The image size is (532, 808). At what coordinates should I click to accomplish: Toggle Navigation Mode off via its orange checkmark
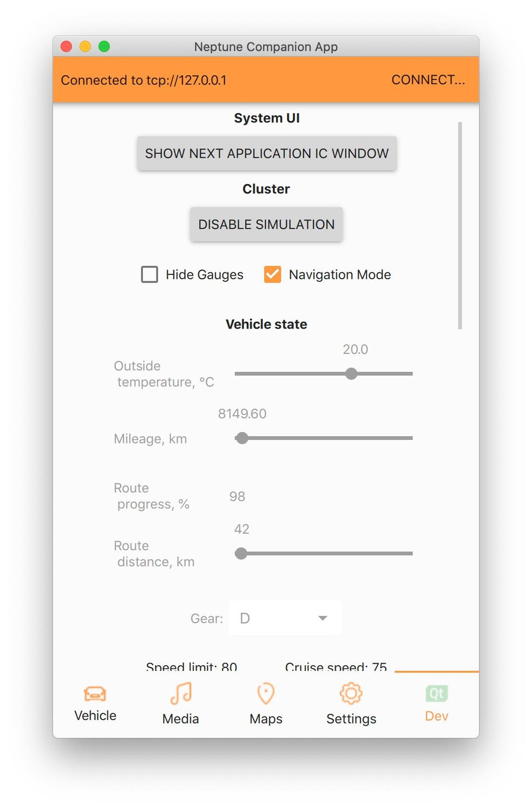pos(272,274)
